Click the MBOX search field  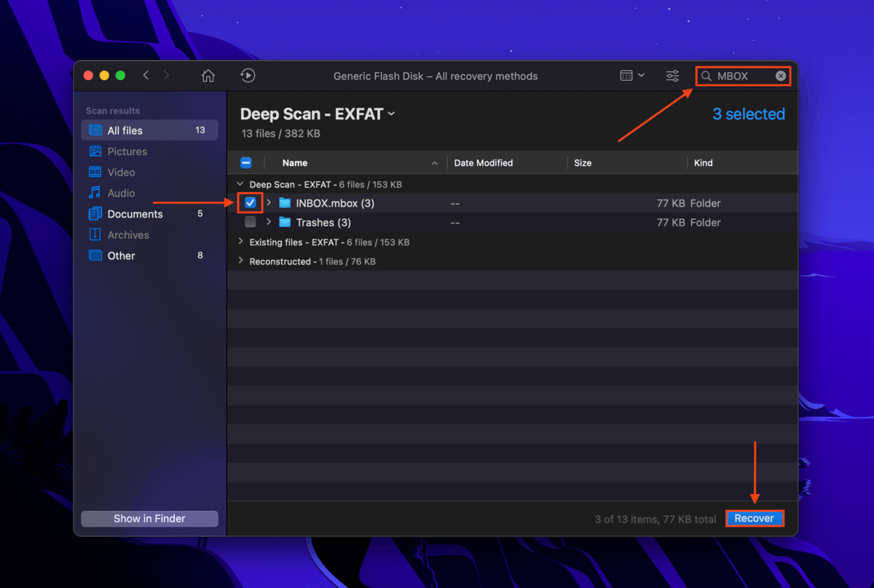(739, 76)
